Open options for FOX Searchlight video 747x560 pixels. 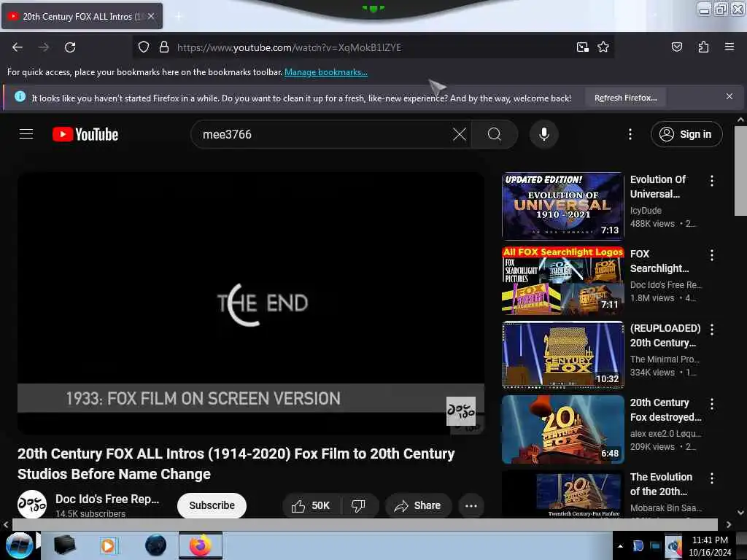(712, 254)
